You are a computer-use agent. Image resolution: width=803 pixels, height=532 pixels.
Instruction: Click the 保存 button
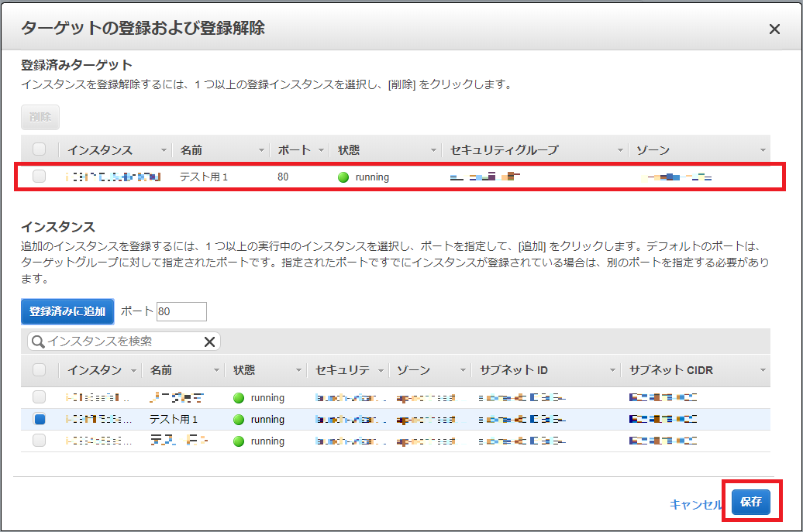tap(750, 502)
